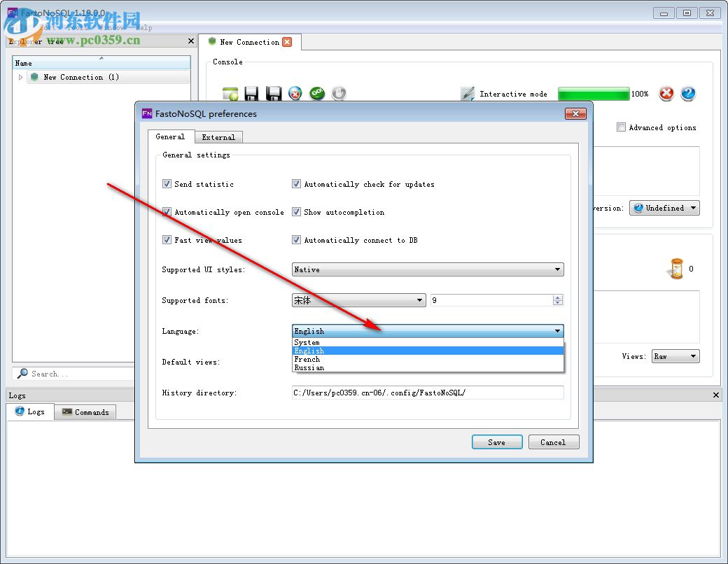Click the New Connection icon in Explorer tree
The width and height of the screenshot is (728, 564).
click(34, 77)
